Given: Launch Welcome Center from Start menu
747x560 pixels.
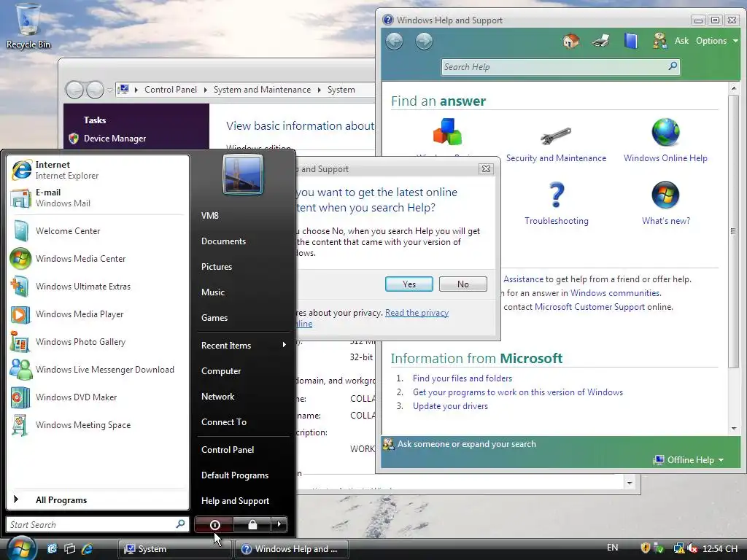Looking at the screenshot, I should pyautogui.click(x=98, y=231).
